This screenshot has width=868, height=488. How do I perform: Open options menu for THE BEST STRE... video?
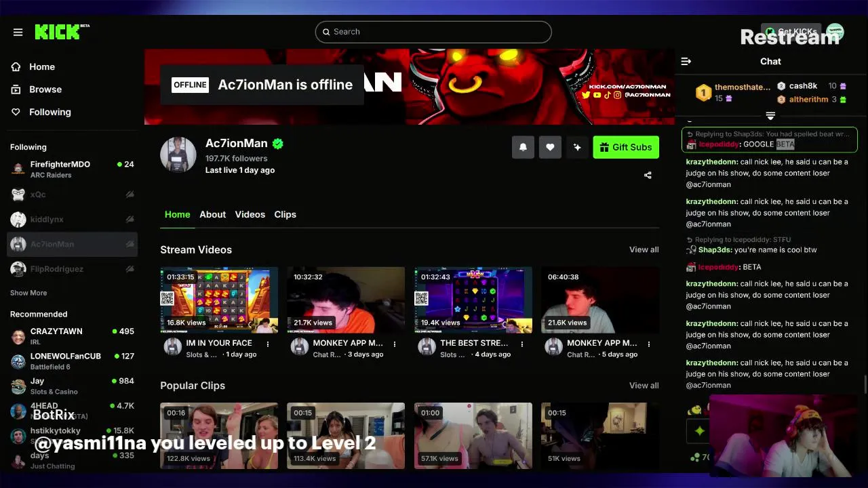(522, 344)
